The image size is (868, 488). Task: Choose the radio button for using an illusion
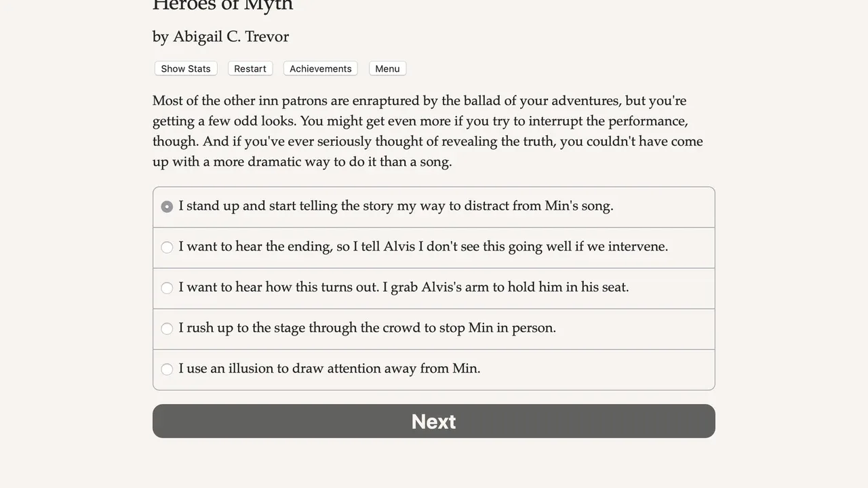(x=167, y=369)
